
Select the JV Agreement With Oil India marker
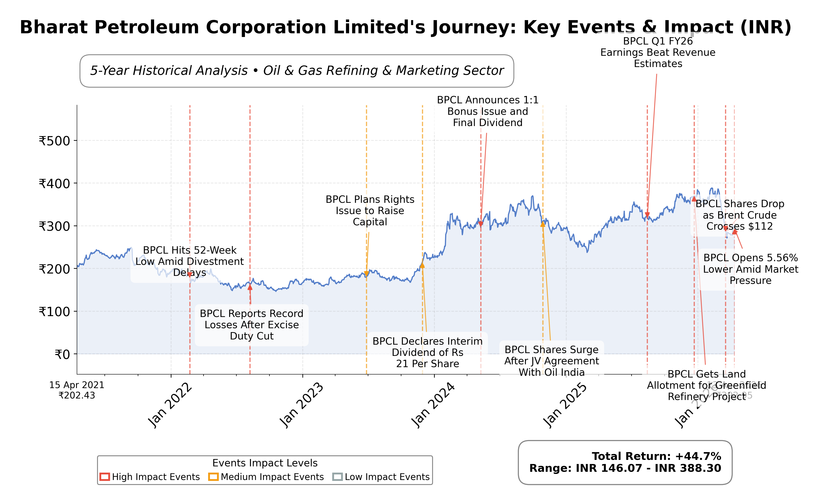pos(543,224)
